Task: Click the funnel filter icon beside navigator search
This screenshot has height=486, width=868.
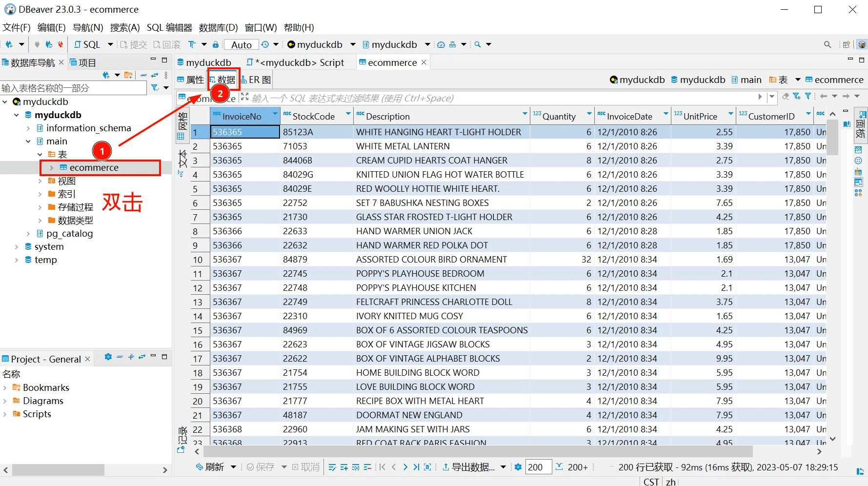Action: (155, 88)
